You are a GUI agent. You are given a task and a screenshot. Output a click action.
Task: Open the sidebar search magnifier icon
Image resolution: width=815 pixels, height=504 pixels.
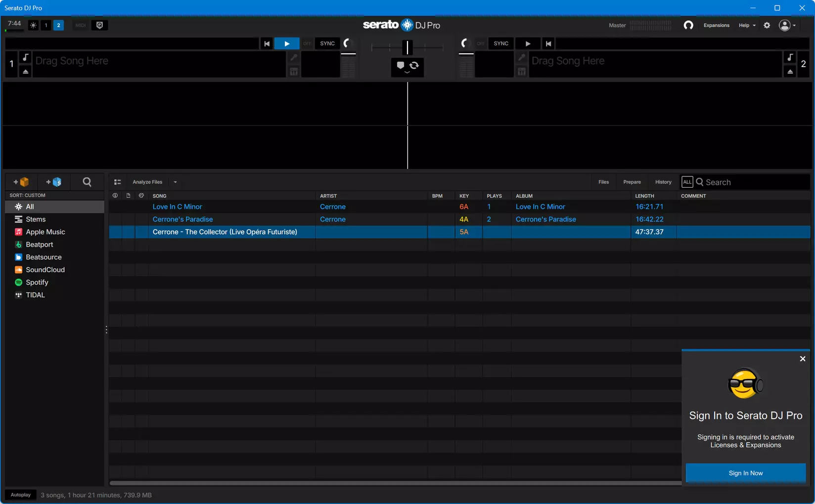click(x=87, y=182)
